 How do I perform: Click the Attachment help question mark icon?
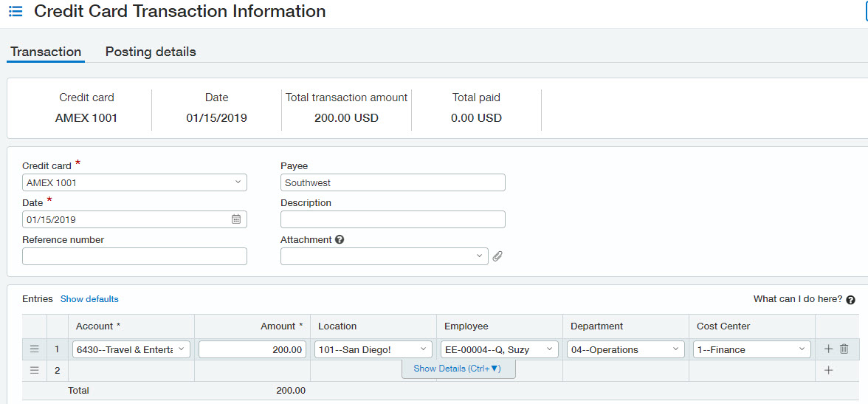coord(340,240)
